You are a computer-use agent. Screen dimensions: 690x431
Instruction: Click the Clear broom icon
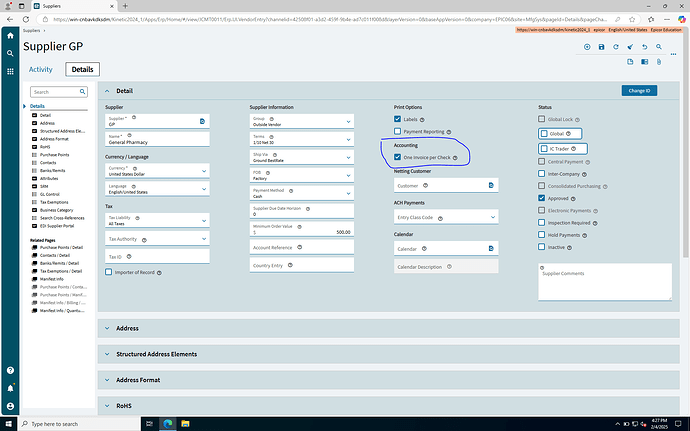click(x=630, y=47)
